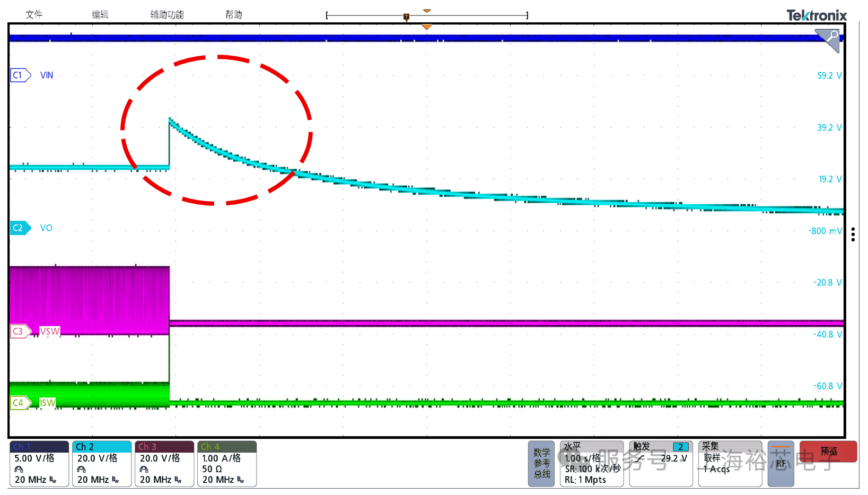Select the C4 channel handle marker
868x495 pixels.
pyautogui.click(x=20, y=403)
